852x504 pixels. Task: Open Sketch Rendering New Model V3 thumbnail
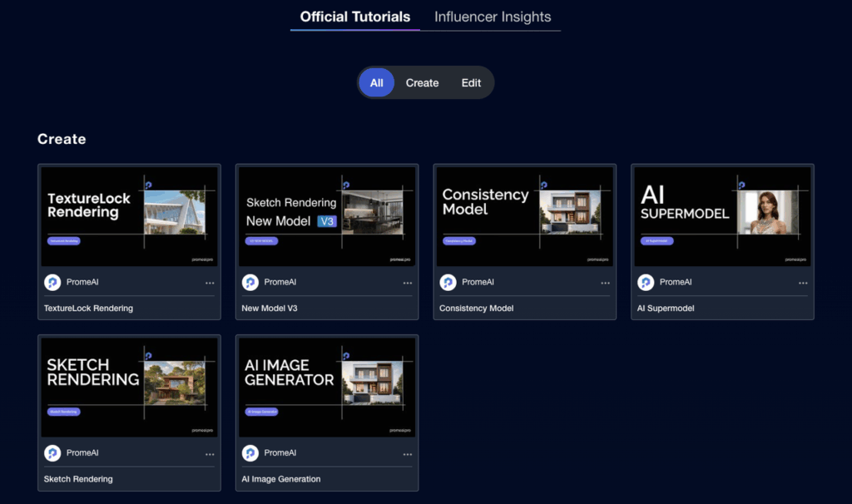tap(327, 216)
